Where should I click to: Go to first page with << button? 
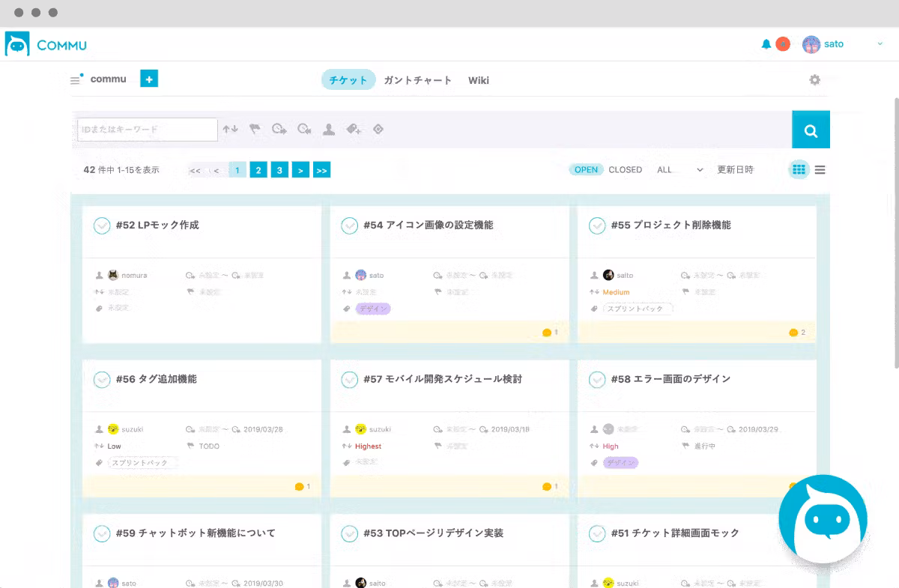[x=196, y=170]
